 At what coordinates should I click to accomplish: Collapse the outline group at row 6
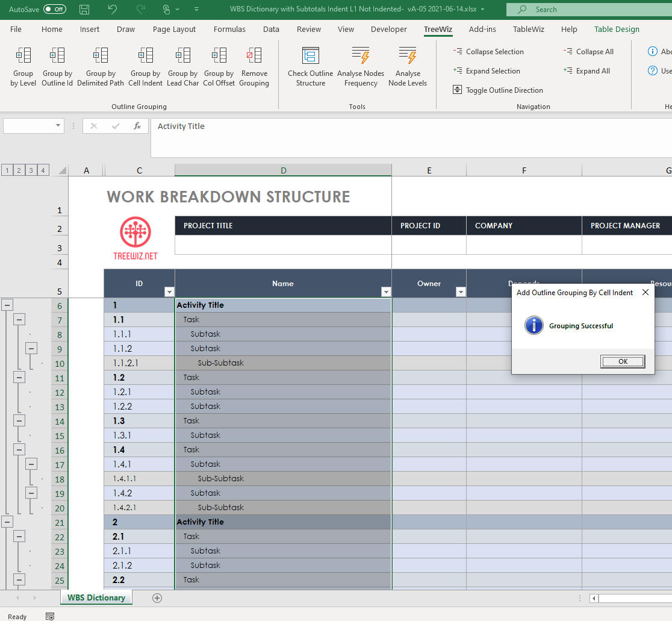[7, 305]
